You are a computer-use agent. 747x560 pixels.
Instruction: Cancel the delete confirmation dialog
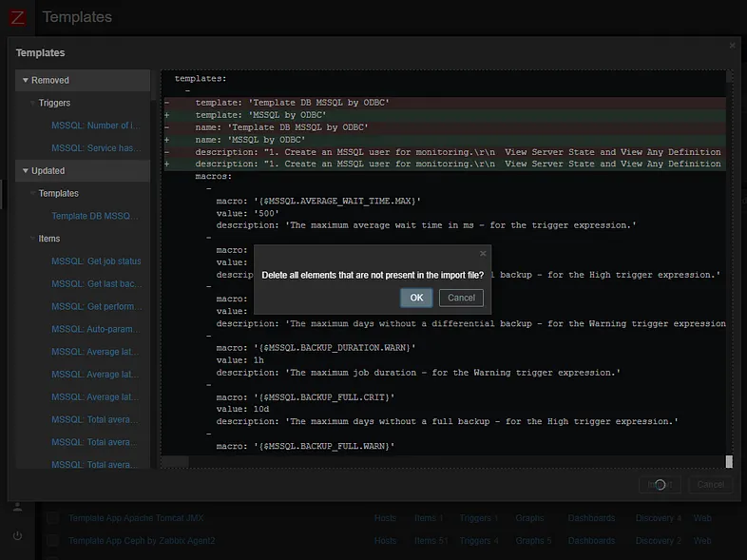coord(461,298)
